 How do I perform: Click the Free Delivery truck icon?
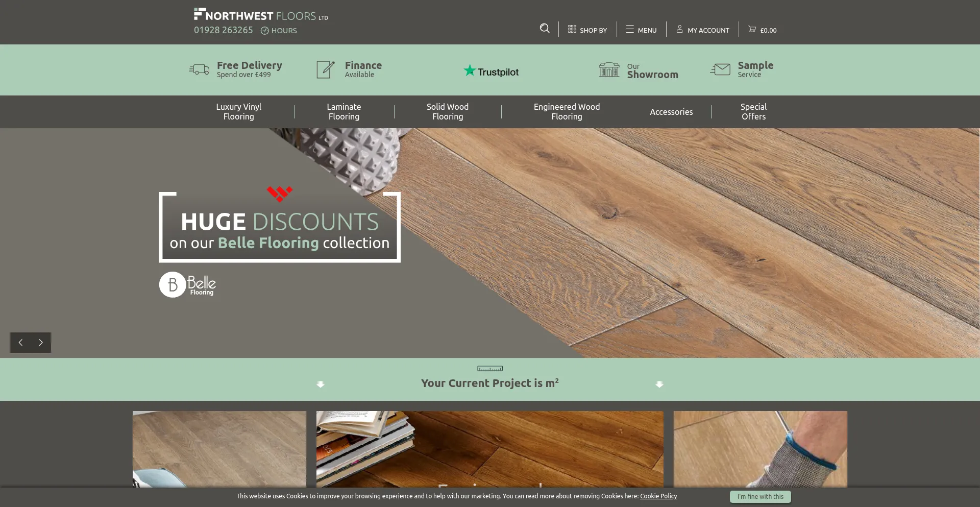pyautogui.click(x=199, y=69)
